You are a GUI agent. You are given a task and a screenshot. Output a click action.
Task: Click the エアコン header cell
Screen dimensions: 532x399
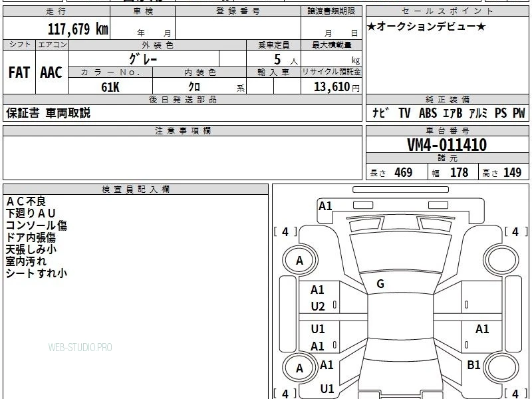(x=52, y=45)
